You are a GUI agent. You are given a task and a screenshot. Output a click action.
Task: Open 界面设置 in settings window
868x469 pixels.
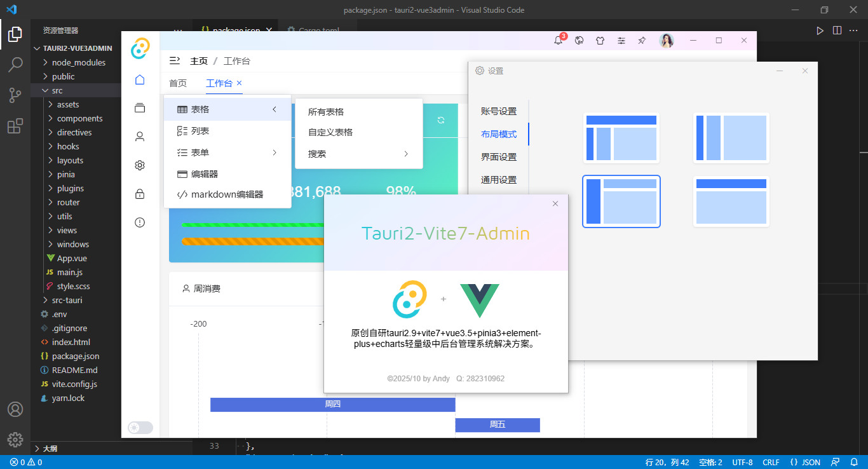tap(499, 157)
